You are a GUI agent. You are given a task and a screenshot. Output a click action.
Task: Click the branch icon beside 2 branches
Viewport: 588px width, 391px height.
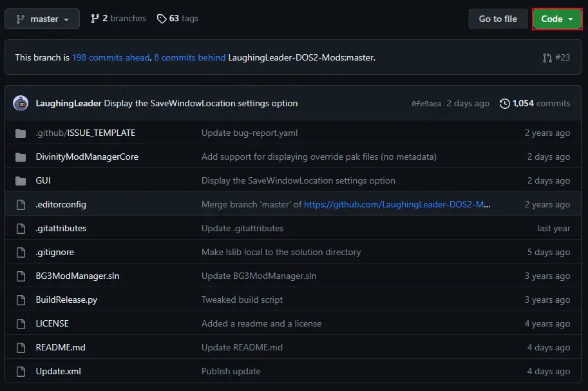tap(95, 19)
